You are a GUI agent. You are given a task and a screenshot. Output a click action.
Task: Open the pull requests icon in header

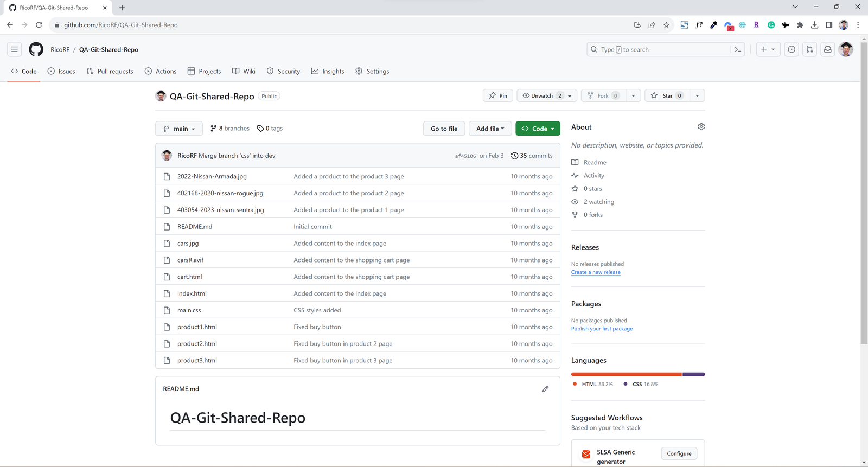click(809, 49)
